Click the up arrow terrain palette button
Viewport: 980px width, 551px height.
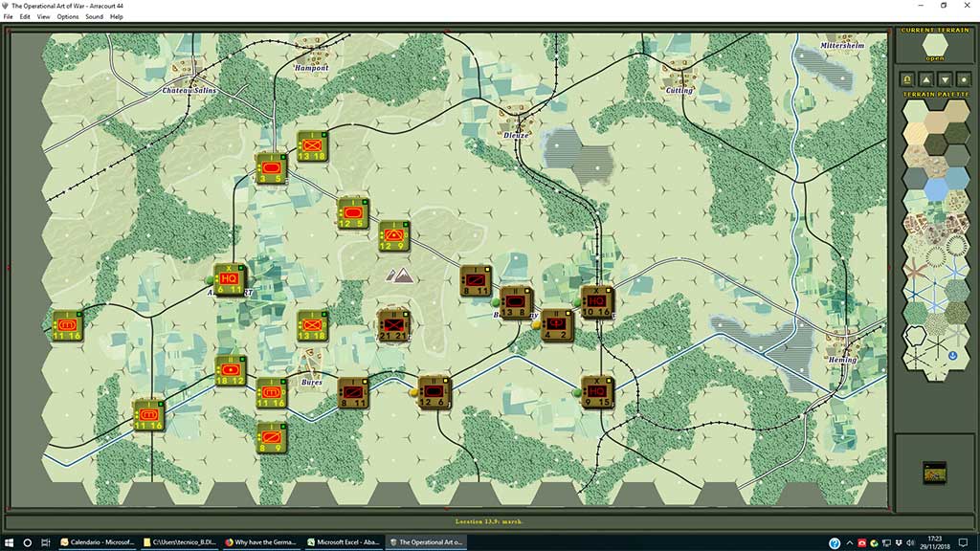point(926,79)
